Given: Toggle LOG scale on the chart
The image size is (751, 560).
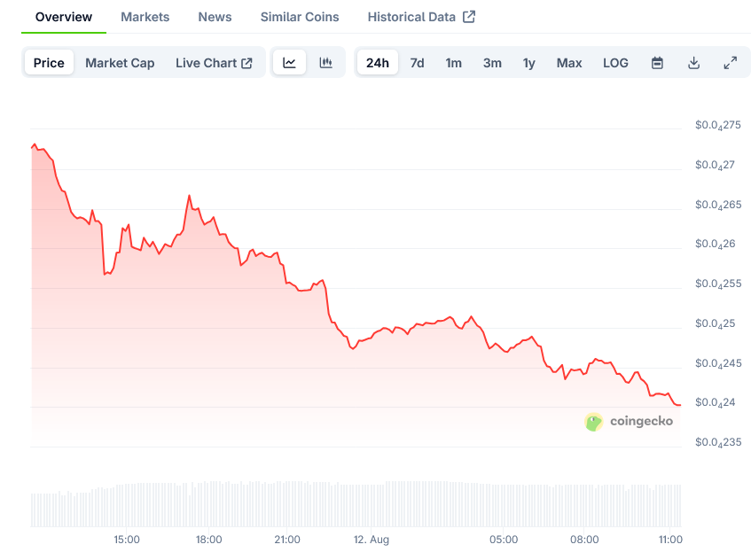Looking at the screenshot, I should (615, 63).
